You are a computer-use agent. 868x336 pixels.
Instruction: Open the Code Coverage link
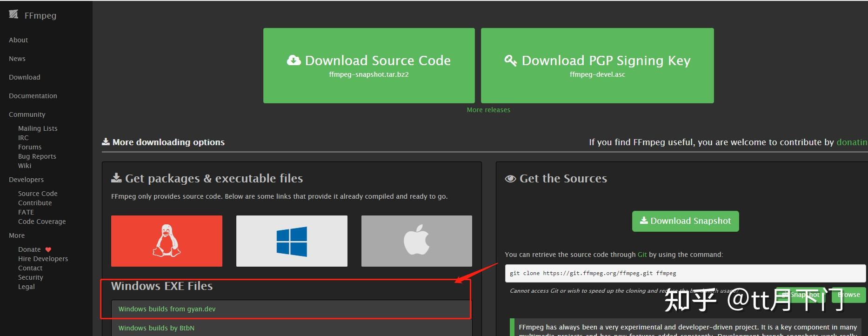coord(42,222)
